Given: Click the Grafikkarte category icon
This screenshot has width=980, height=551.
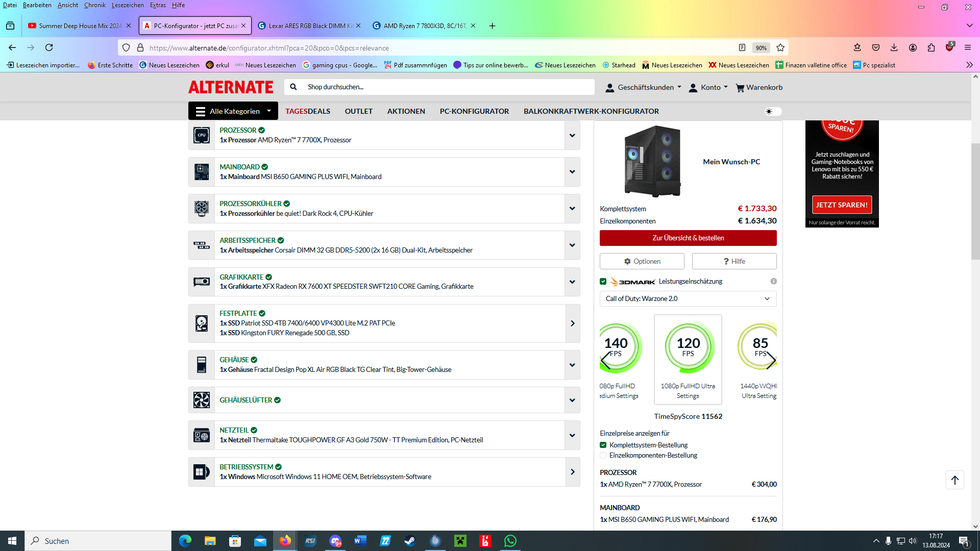Looking at the screenshot, I should [x=202, y=282].
